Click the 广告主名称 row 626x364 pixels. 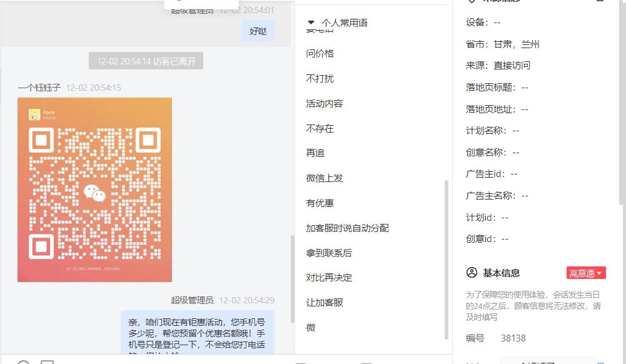pyautogui.click(x=497, y=196)
